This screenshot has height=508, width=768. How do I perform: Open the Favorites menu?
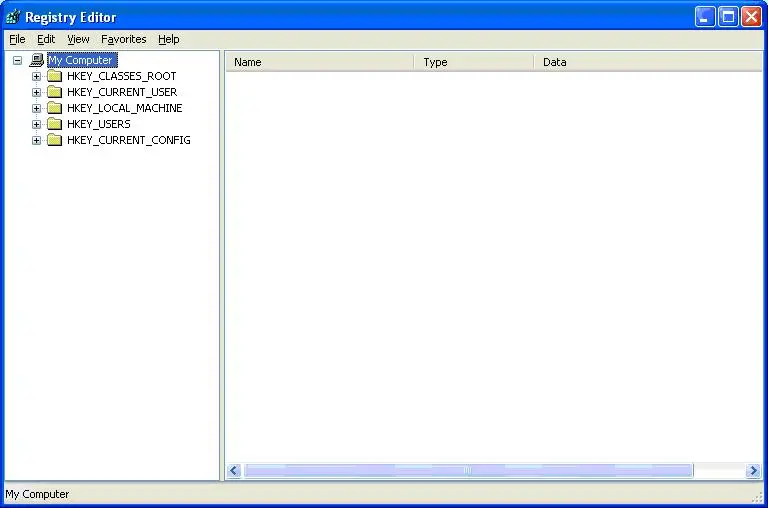[123, 39]
